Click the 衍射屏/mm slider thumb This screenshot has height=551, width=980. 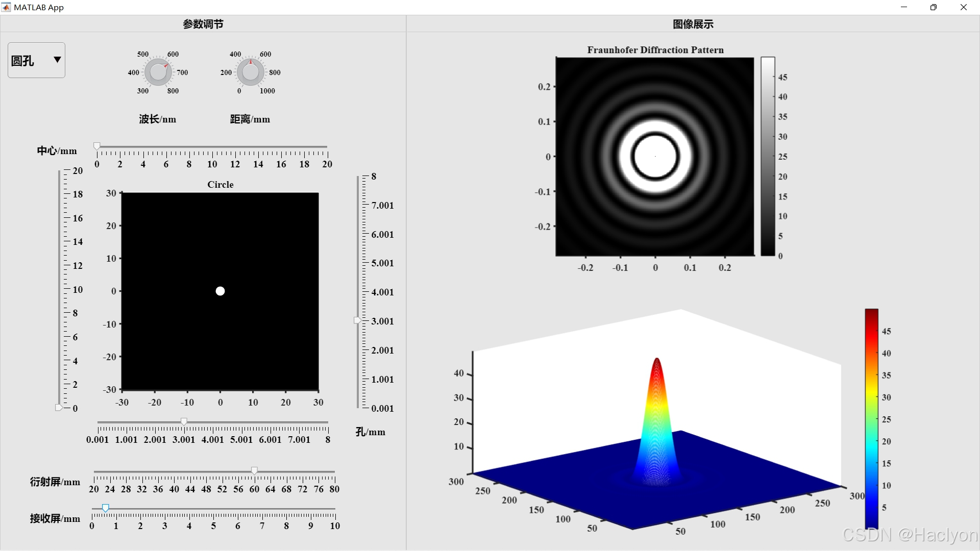click(x=254, y=470)
